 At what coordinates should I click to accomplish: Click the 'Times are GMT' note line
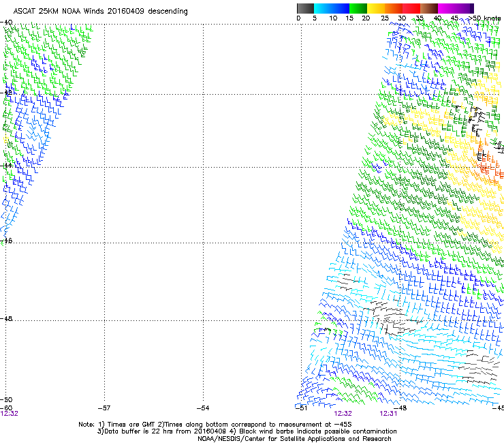215,425
